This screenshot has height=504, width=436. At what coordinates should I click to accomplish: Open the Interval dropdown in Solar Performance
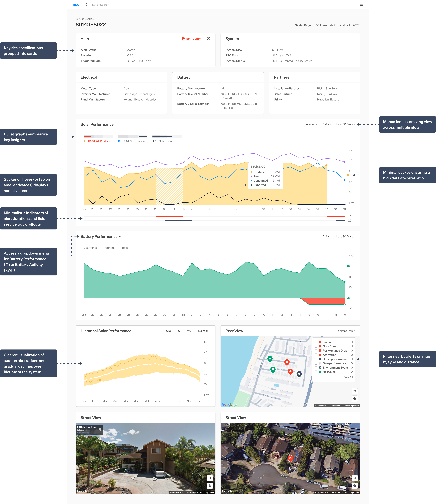pyautogui.click(x=311, y=124)
